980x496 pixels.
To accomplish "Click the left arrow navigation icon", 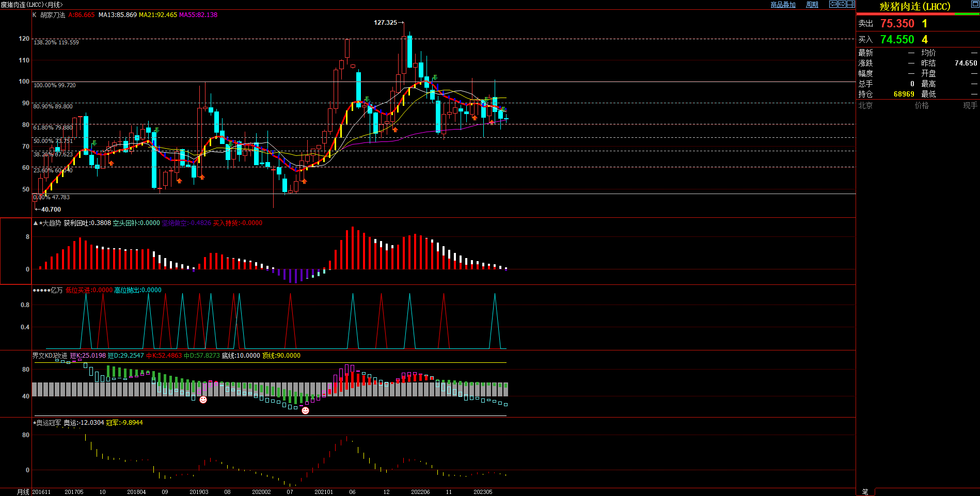I will [833, 4].
